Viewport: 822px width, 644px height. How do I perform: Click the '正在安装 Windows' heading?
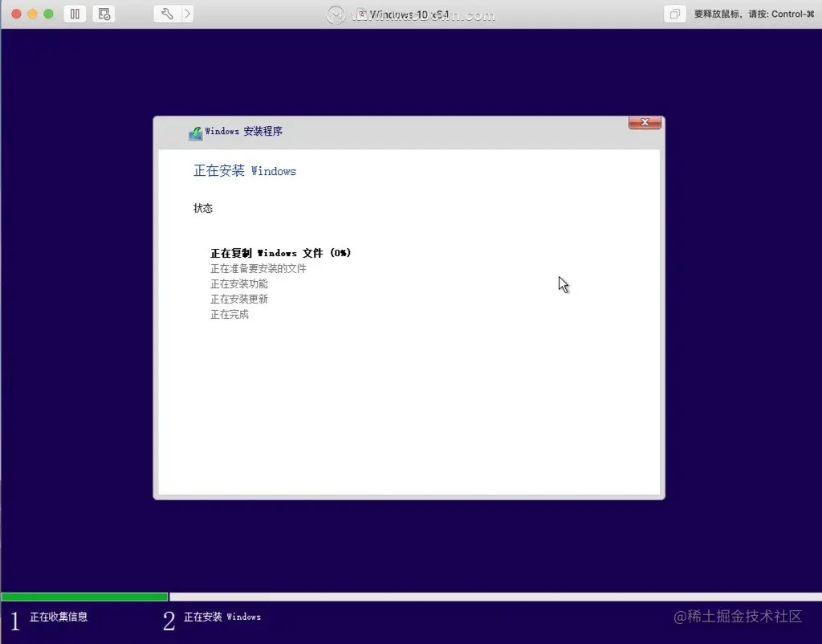245,171
